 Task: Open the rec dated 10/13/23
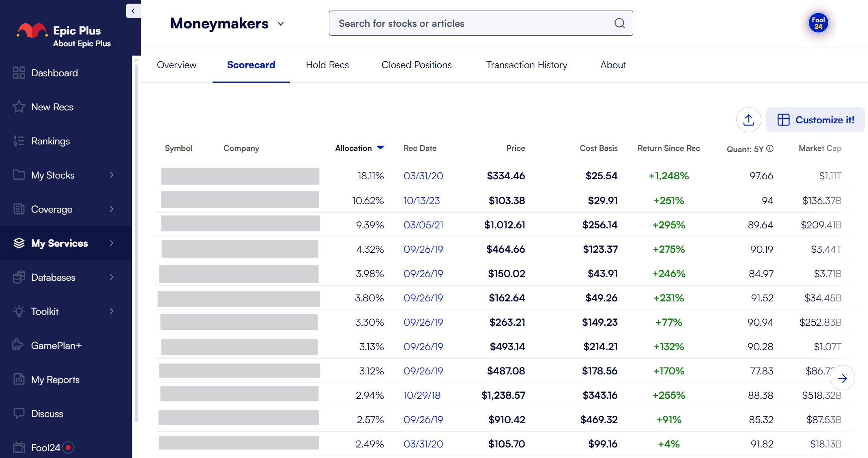[421, 200]
